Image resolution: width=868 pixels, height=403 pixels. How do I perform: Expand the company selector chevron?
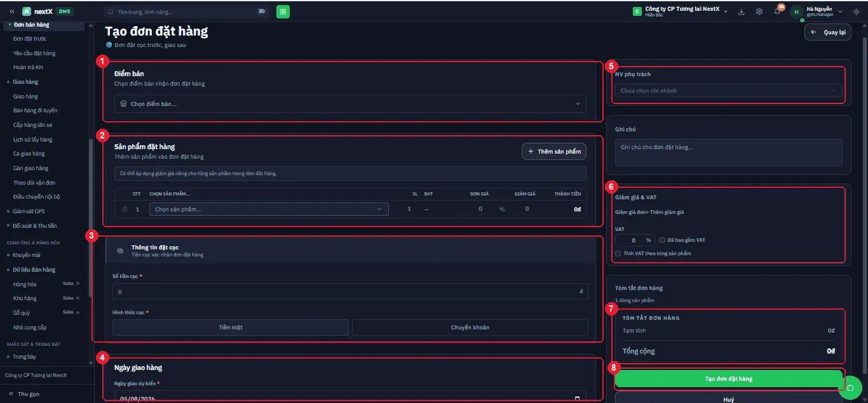[x=725, y=11]
